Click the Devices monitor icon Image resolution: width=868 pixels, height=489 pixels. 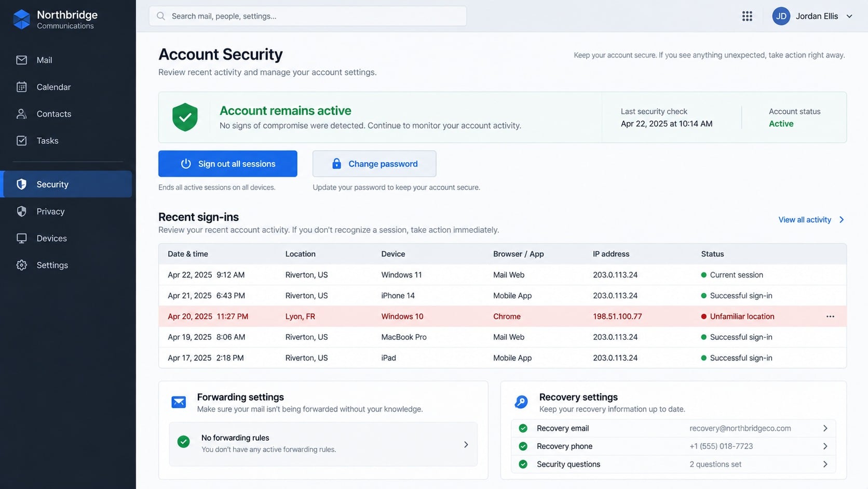21,239
